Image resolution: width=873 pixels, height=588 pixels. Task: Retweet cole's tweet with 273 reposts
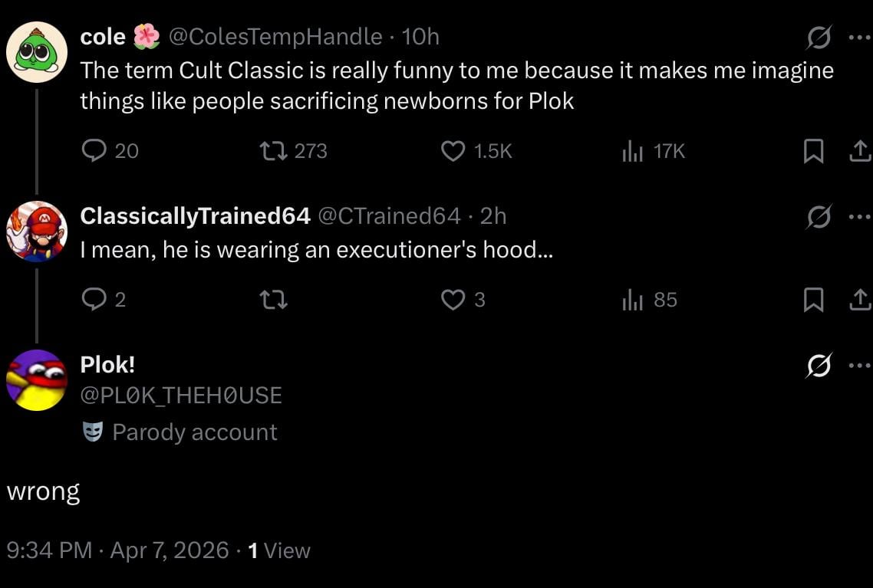(x=274, y=151)
